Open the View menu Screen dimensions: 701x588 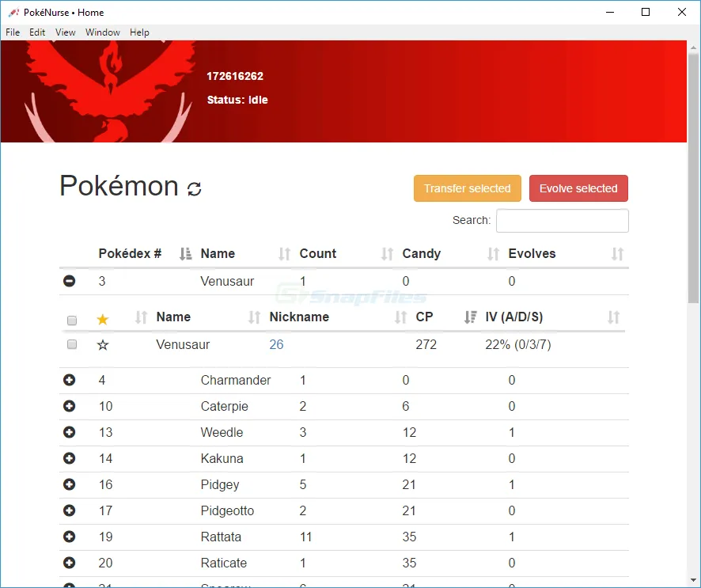(65, 32)
